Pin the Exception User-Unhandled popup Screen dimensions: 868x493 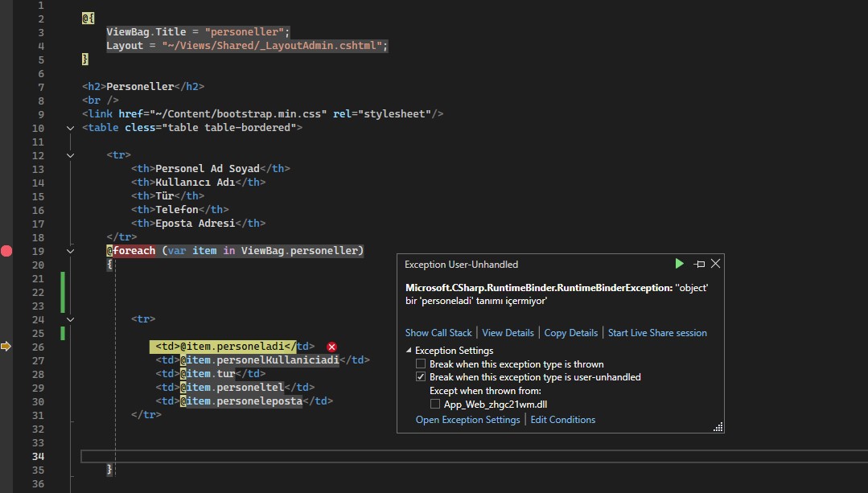[700, 264]
